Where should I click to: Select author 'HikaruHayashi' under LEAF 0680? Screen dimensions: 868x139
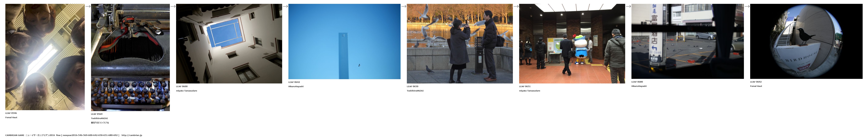click(639, 86)
